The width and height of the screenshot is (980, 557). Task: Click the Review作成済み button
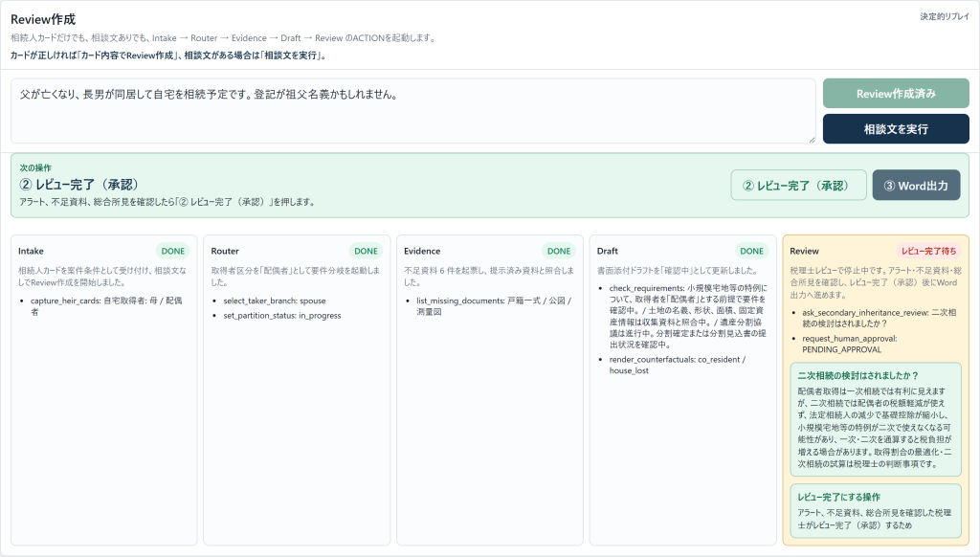(896, 94)
